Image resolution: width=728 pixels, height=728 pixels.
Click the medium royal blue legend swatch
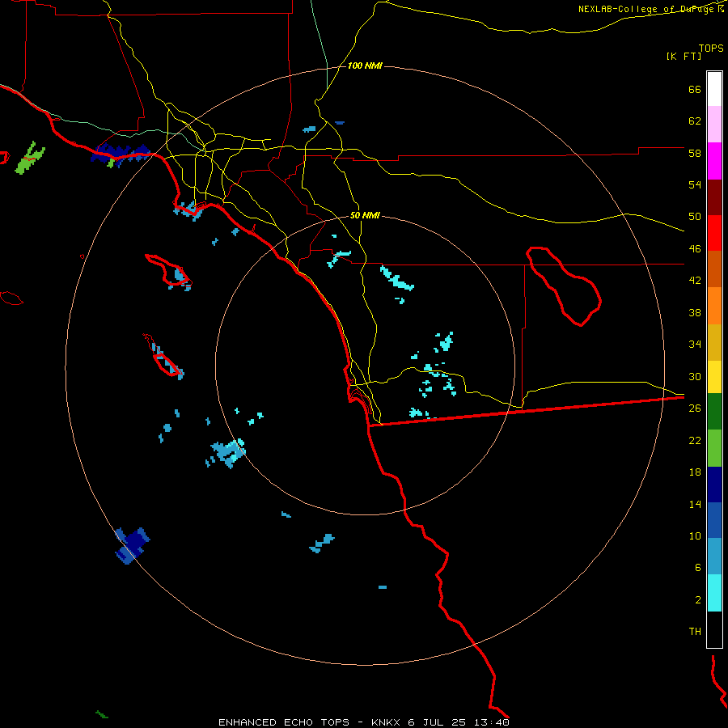tap(714, 520)
